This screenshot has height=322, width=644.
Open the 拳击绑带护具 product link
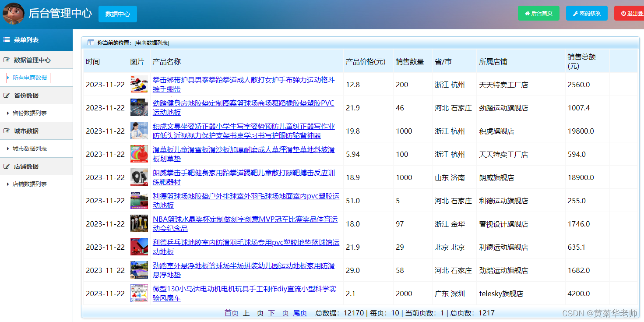click(243, 85)
